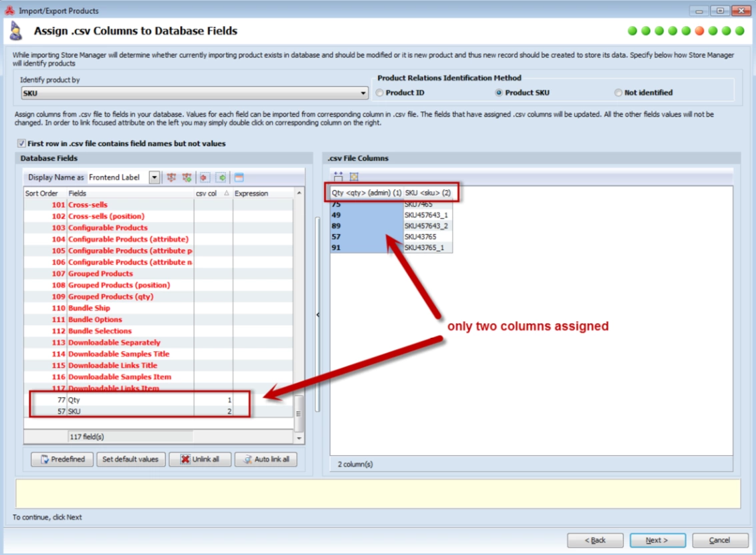Select the Configurable Products (attribute) row

click(158, 239)
